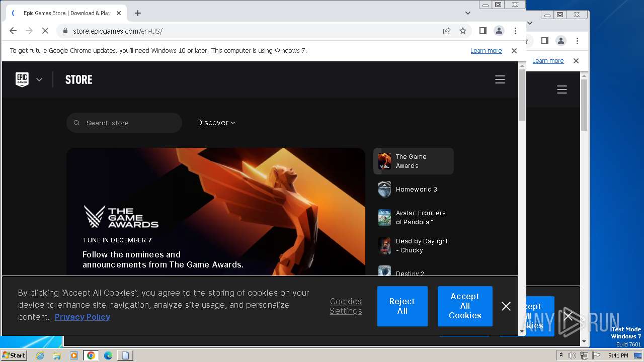Go back with the browser back arrow
644x362 pixels.
click(x=13, y=31)
